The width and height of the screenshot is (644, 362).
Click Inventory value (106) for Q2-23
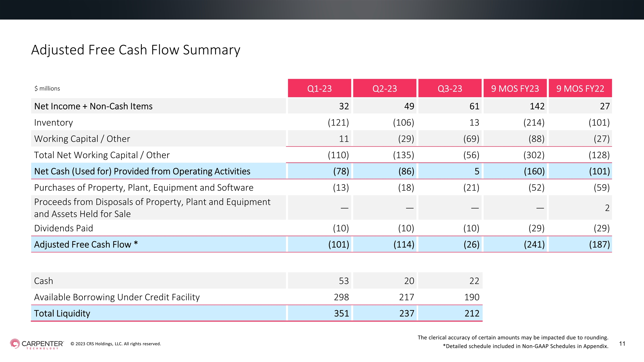click(x=404, y=123)
